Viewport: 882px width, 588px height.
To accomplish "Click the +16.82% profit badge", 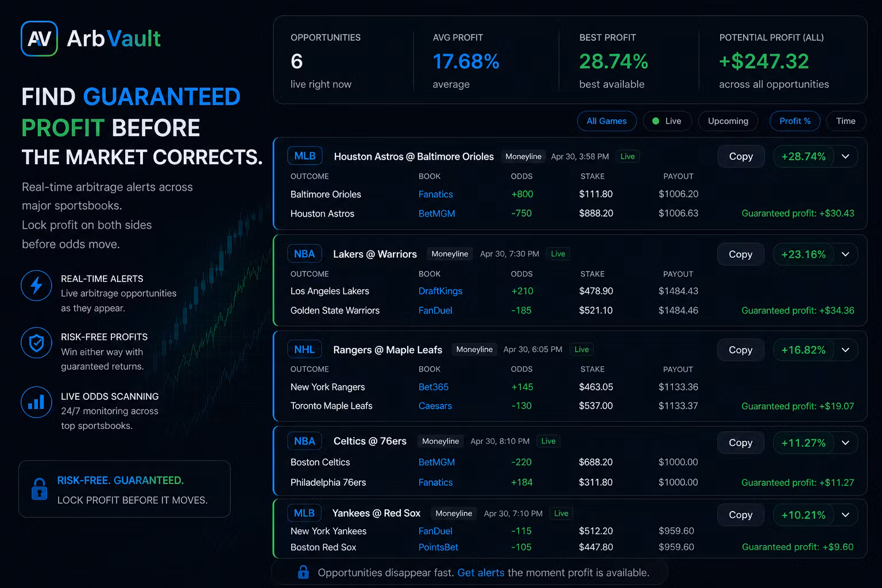I will coord(803,350).
